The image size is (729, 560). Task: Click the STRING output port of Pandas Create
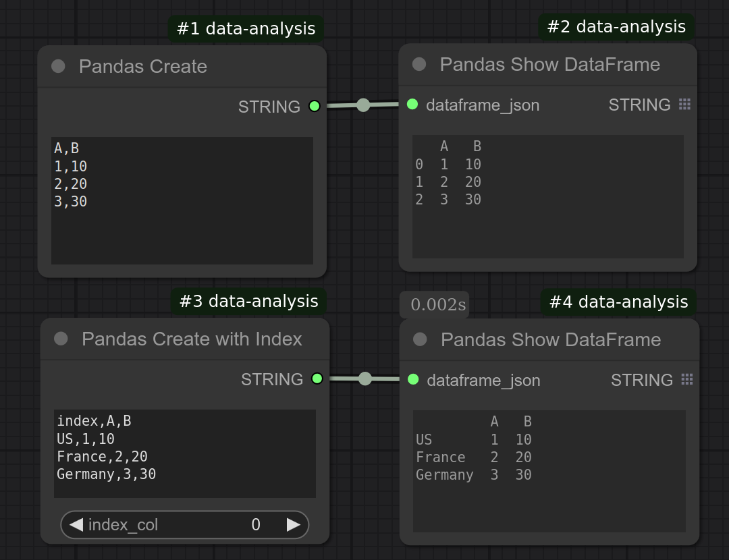[315, 107]
